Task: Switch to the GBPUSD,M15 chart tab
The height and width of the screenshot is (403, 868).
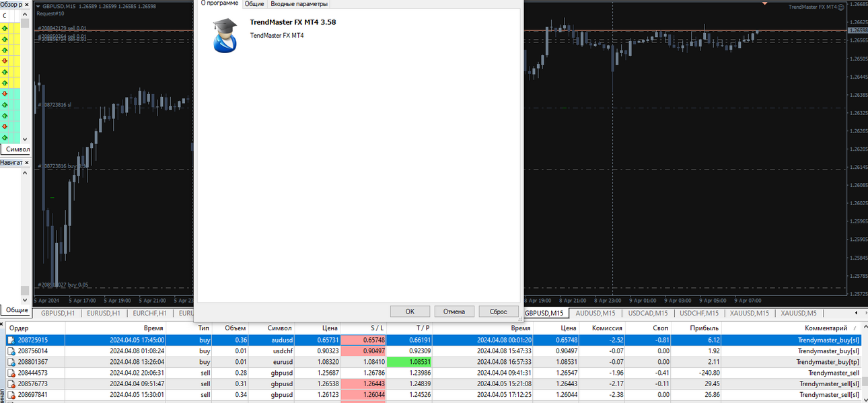Action: tap(544, 314)
